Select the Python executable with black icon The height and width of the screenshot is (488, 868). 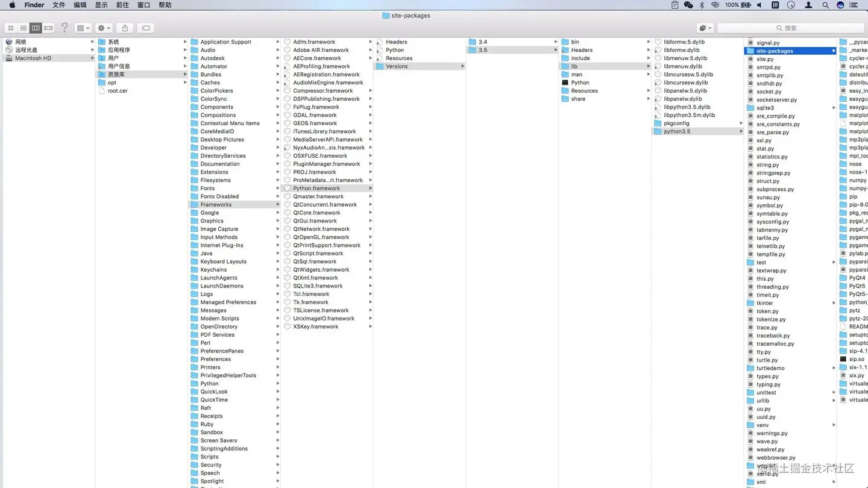606,83
